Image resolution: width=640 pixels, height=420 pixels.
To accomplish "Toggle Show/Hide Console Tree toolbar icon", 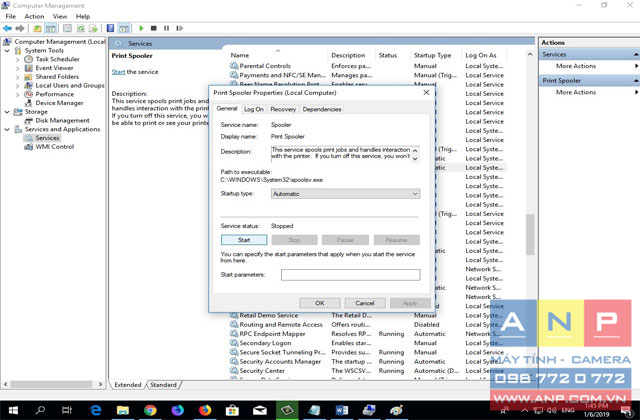I will (x=51, y=28).
